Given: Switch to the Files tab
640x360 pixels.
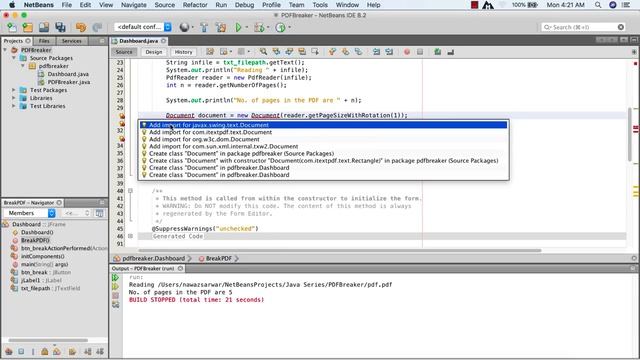Looking at the screenshot, I should click(44, 41).
